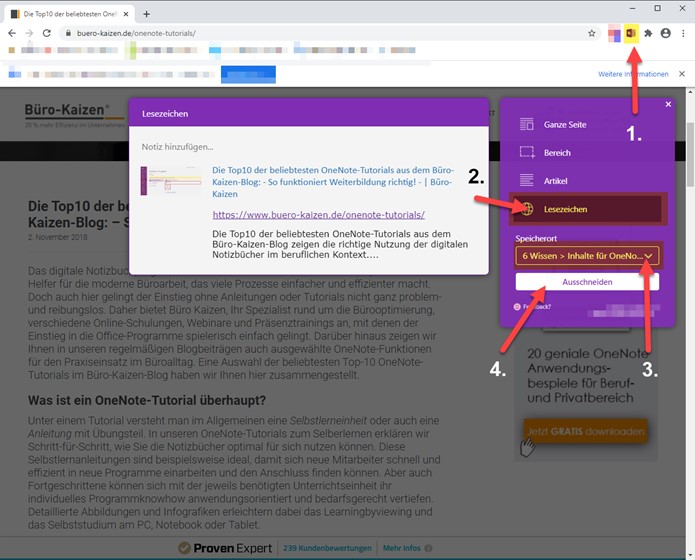Click the Lesezeichen globe icon
The height and width of the screenshot is (560, 695).
(527, 209)
